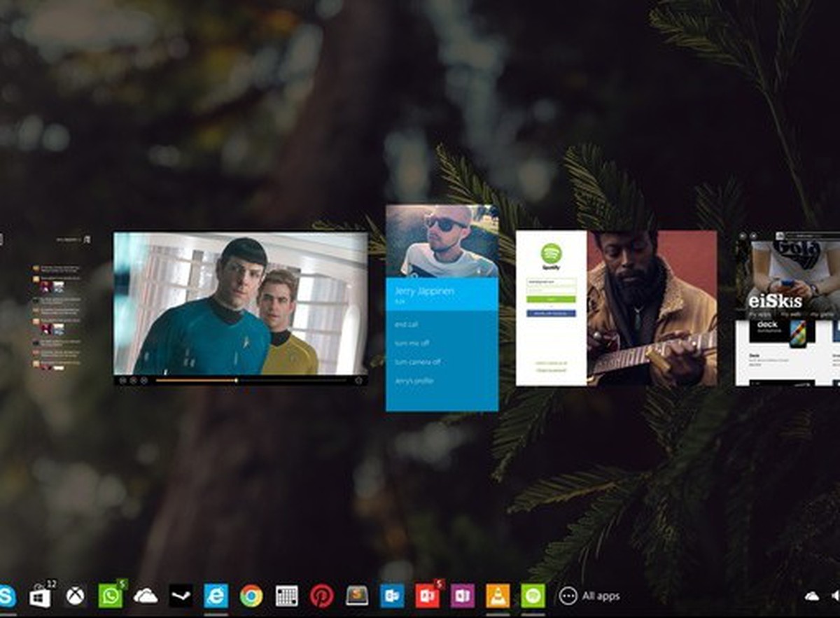
Task: Click the Spotify password input field
Action: 551,290
